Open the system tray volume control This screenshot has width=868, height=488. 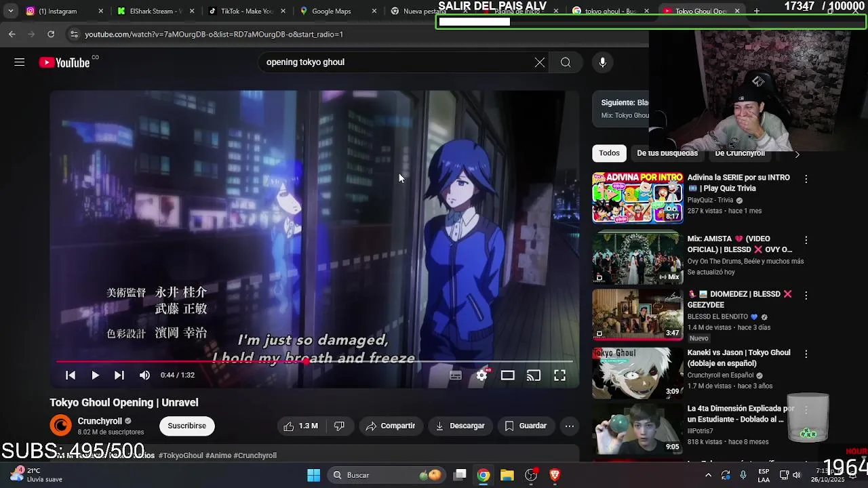click(x=797, y=475)
